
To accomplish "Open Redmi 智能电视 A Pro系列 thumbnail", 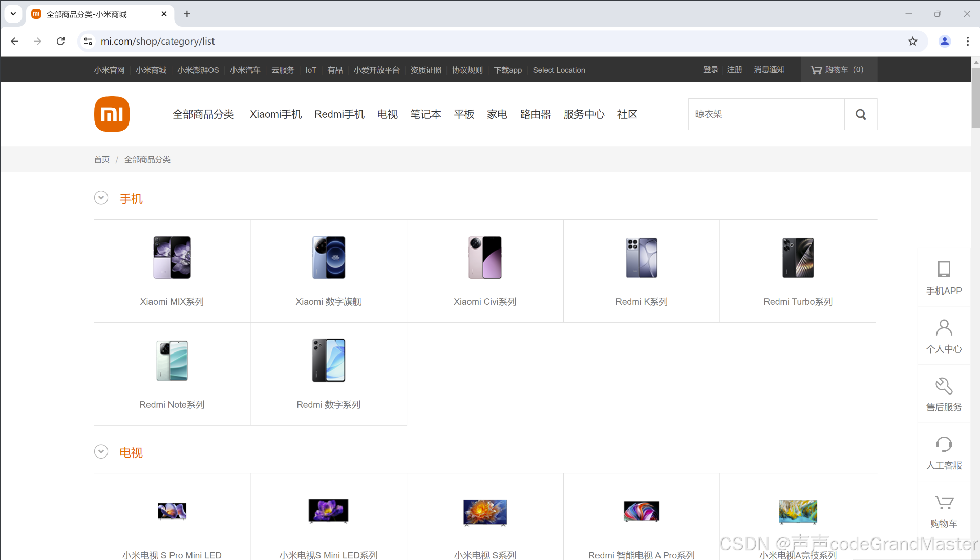I will tap(642, 511).
